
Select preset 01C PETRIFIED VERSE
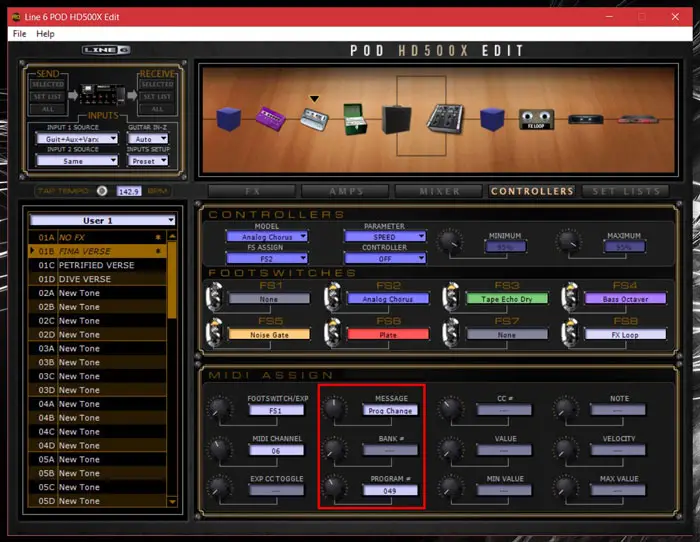click(x=97, y=265)
